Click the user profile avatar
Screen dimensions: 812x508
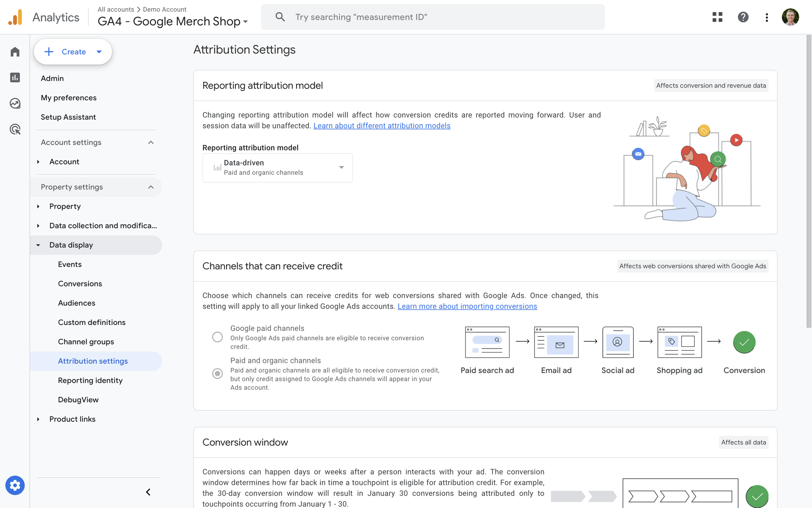(791, 17)
